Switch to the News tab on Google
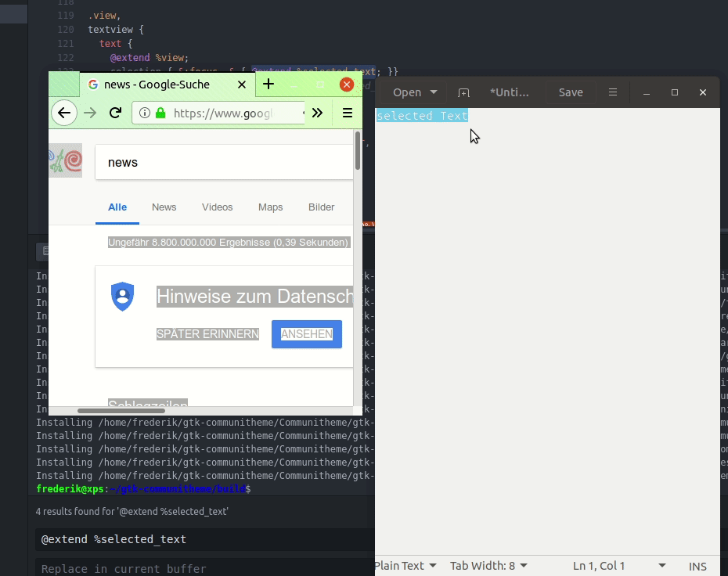The width and height of the screenshot is (728, 576). point(164,207)
